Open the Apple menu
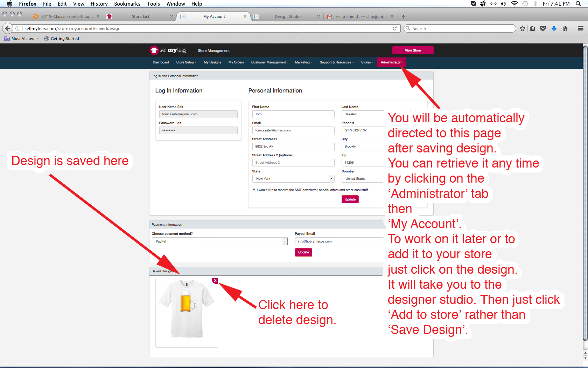Image resolution: width=588 pixels, height=368 pixels. [x=9, y=4]
